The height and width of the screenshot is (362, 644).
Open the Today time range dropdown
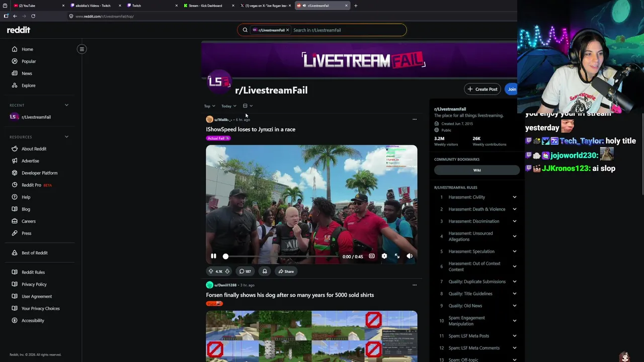pos(229,106)
